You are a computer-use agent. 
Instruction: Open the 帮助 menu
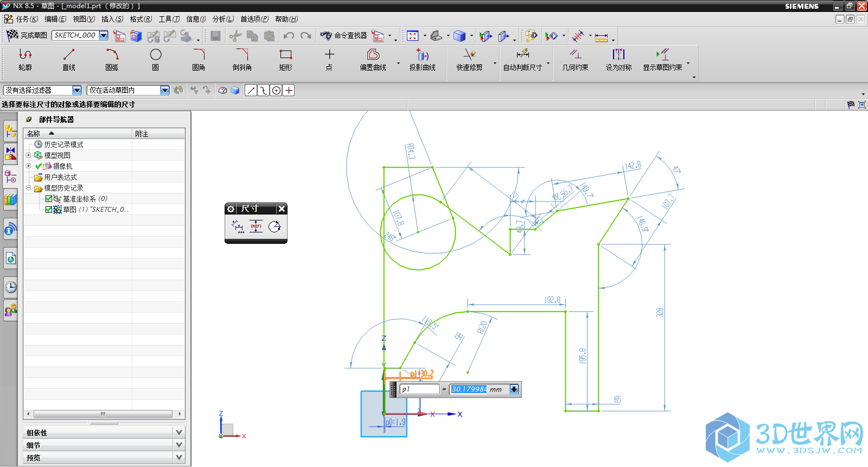click(x=286, y=19)
